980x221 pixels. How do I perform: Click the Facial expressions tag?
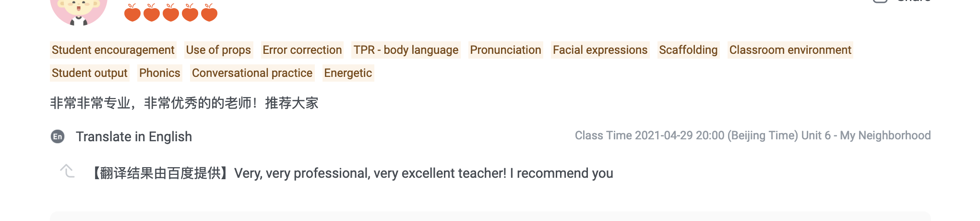click(600, 50)
